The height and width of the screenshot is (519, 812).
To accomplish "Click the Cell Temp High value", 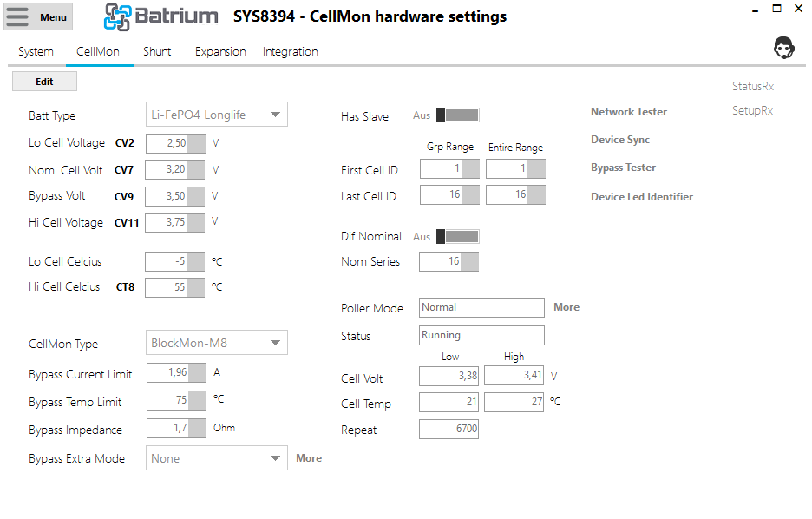I will click(514, 402).
